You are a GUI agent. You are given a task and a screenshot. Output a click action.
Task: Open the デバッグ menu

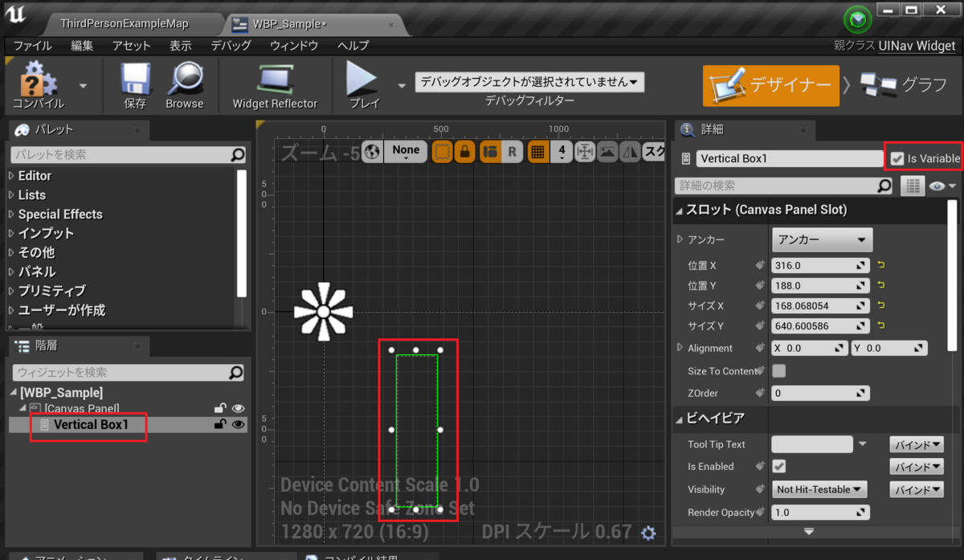pyautogui.click(x=231, y=46)
